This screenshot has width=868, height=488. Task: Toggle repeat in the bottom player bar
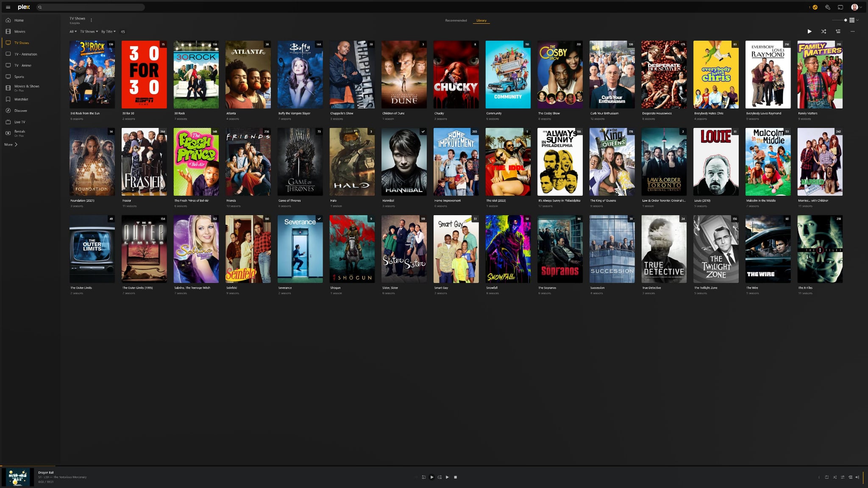[x=826, y=477]
